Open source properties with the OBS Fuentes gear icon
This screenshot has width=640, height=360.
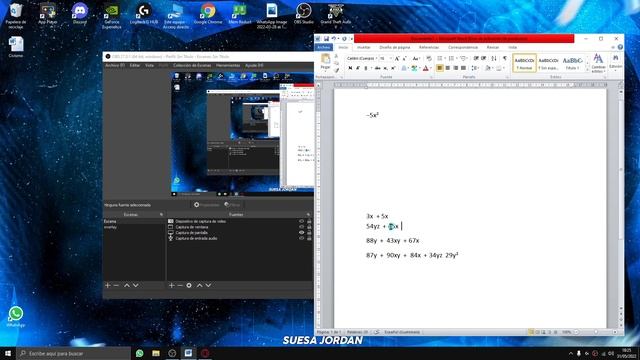(x=189, y=285)
